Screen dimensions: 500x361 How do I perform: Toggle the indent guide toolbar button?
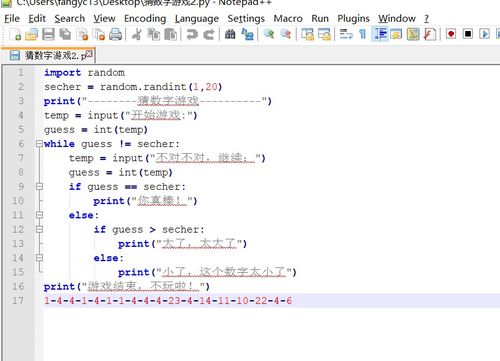[x=380, y=34]
